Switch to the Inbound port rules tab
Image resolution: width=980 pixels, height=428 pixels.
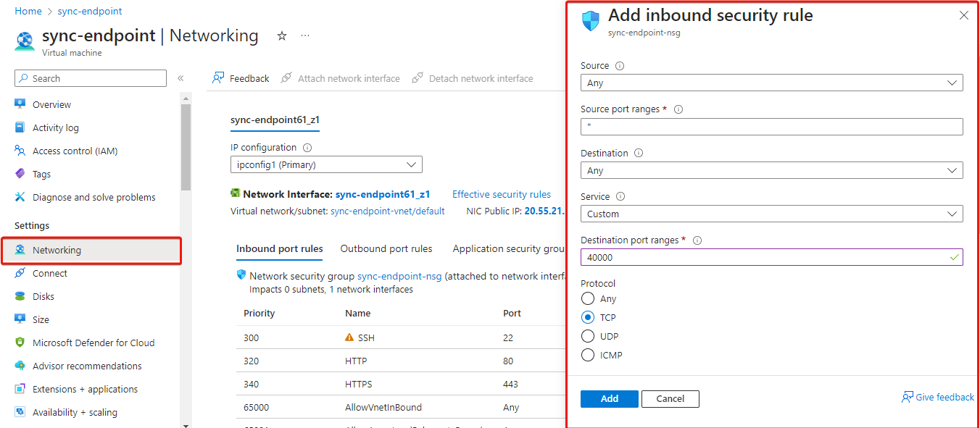tap(280, 249)
